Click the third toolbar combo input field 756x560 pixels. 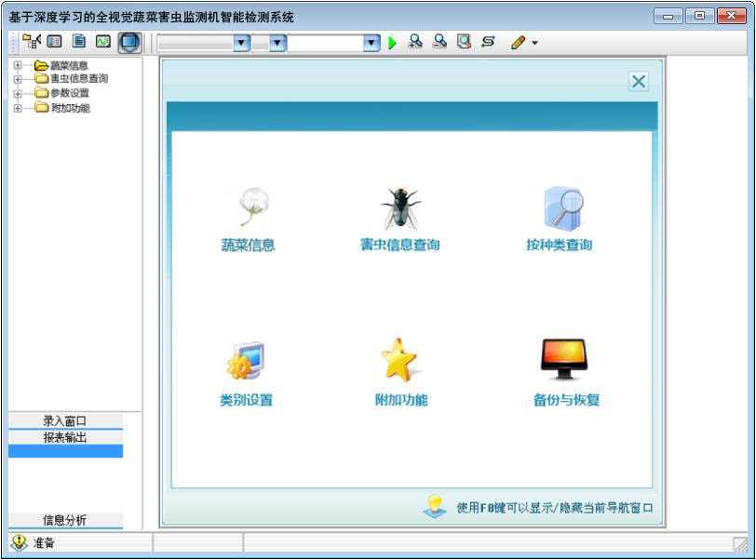(326, 43)
